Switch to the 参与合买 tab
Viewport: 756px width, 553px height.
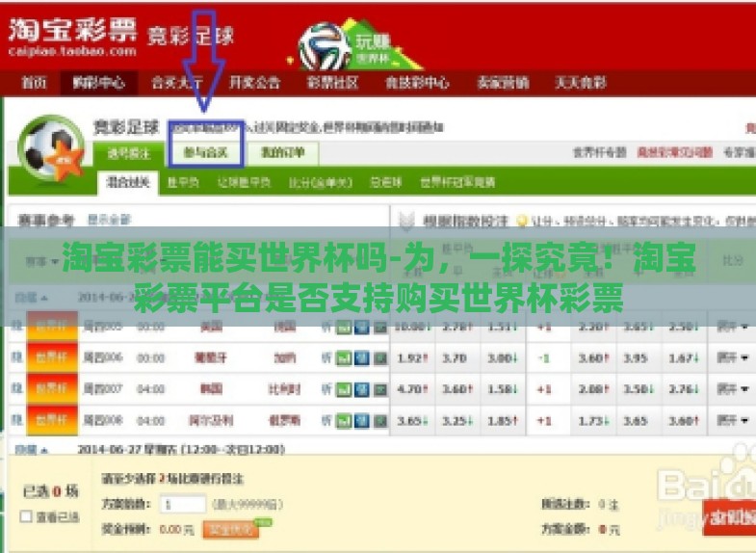point(205,153)
